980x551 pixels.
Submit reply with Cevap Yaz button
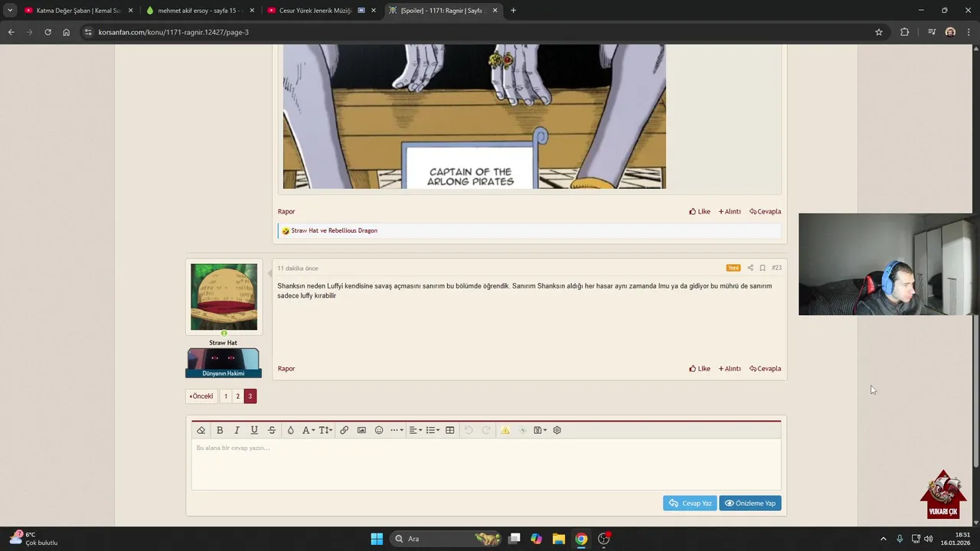coord(690,503)
